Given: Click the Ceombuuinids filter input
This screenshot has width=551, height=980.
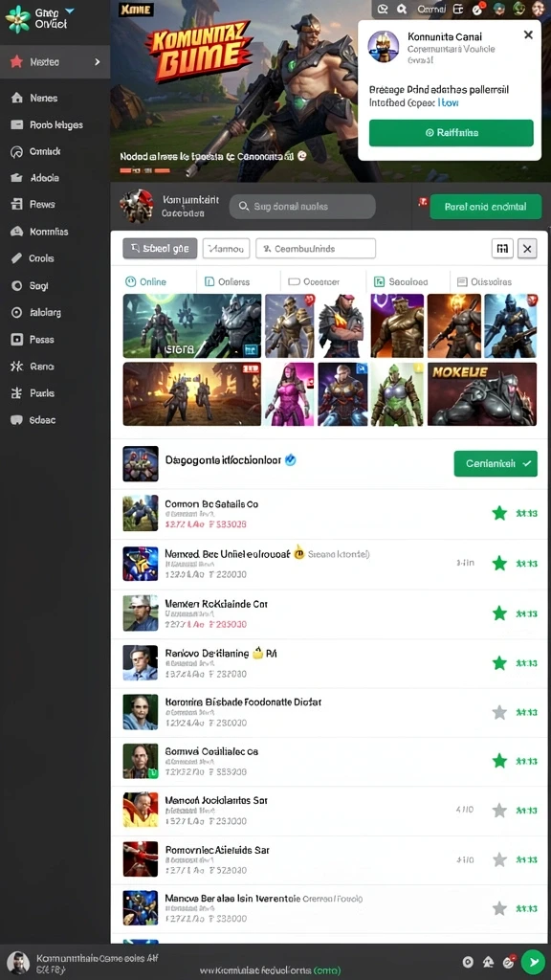Looking at the screenshot, I should click(x=316, y=248).
